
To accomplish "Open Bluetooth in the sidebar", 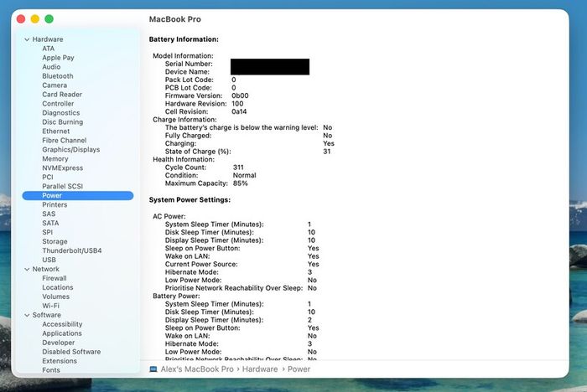I will pyautogui.click(x=58, y=76).
